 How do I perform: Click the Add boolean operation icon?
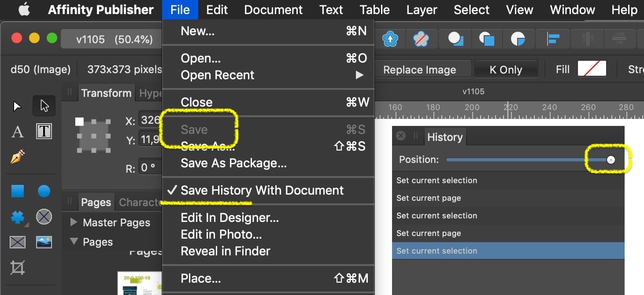[456, 39]
